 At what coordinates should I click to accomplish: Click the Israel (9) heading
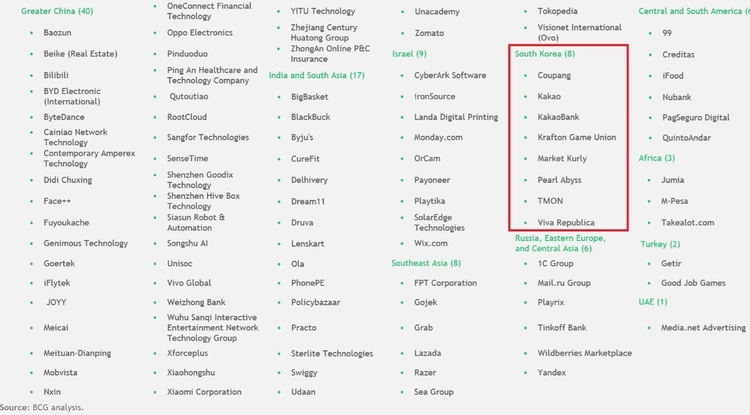pyautogui.click(x=408, y=53)
